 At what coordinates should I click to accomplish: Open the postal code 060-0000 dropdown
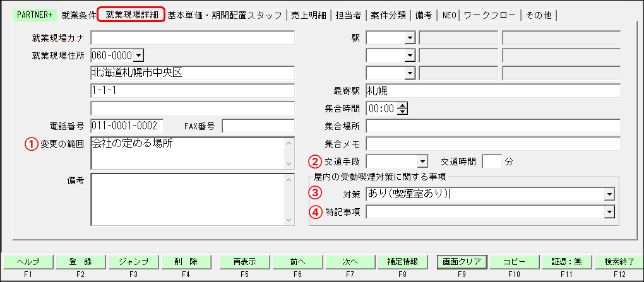tap(138, 55)
